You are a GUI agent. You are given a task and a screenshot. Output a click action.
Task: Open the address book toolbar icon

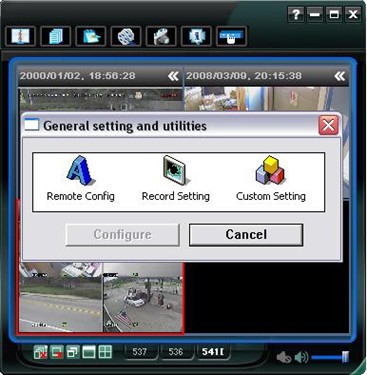[20, 36]
